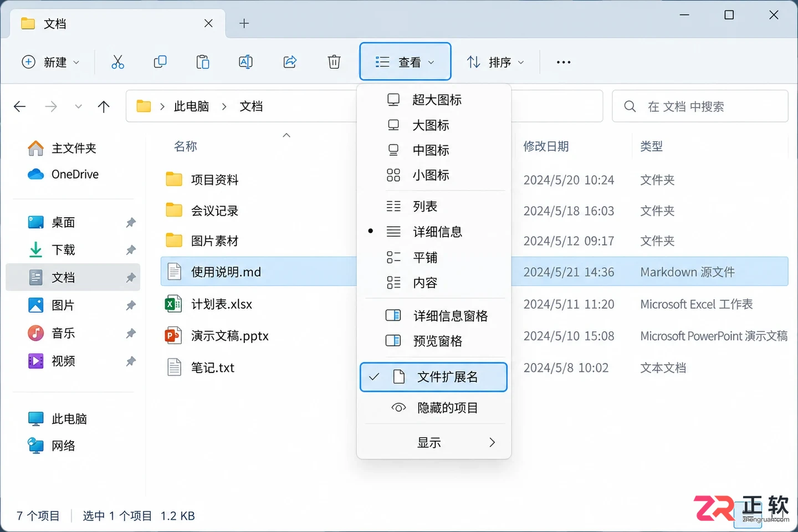
Task: Click the 计划表.xlsx Excel file icon
Action: pyautogui.click(x=173, y=304)
